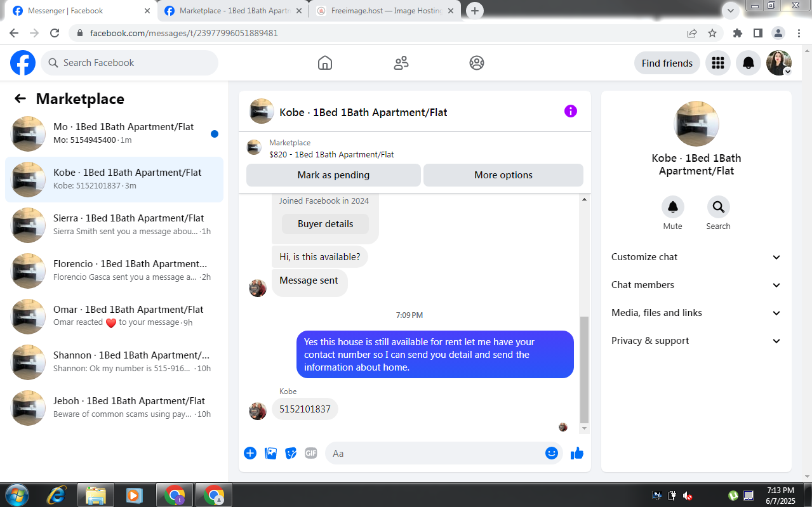Open Kobe listing thumbnail in right panel
This screenshot has height=507, width=812.
tap(696, 124)
